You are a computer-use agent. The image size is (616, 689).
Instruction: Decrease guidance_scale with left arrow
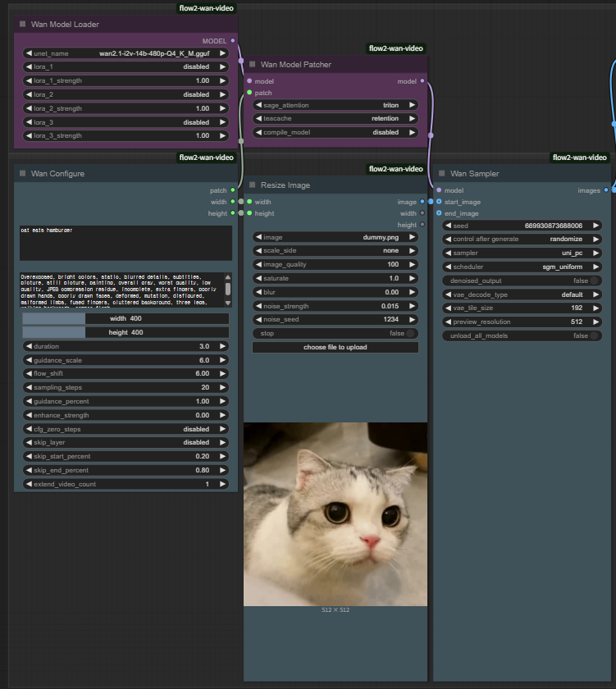(29, 360)
